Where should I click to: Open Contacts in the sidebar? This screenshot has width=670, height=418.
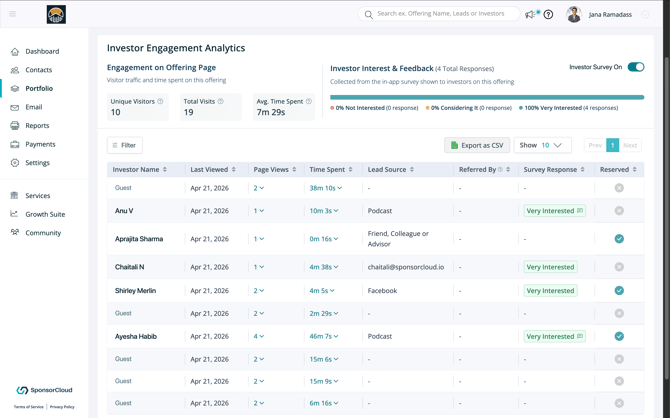click(x=39, y=70)
